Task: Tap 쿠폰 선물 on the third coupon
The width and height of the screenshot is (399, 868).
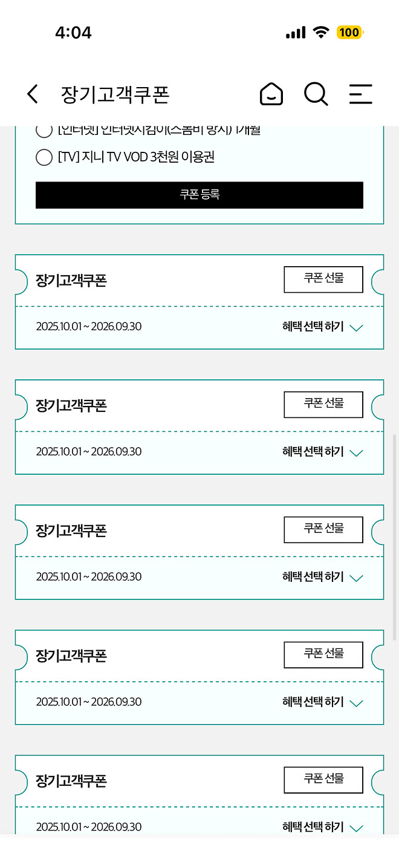Action: 323,529
